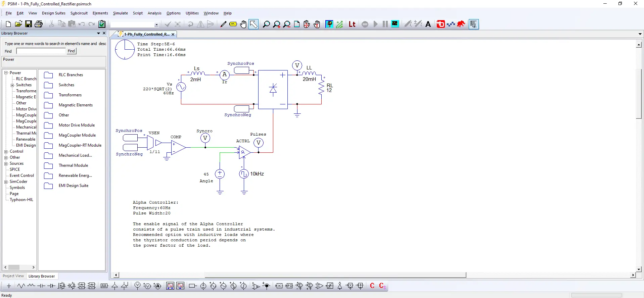Click the Run Simulation engine icon
This screenshot has width=644, height=298.
[329, 24]
